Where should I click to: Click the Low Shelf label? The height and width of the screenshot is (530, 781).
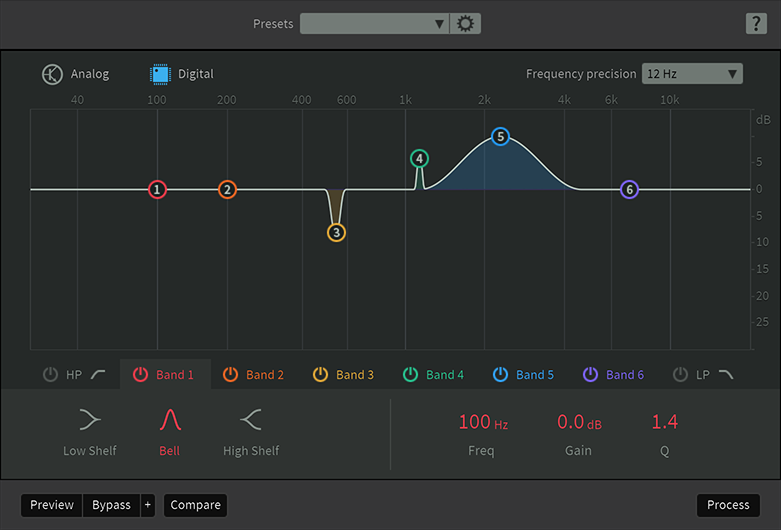pos(90,451)
